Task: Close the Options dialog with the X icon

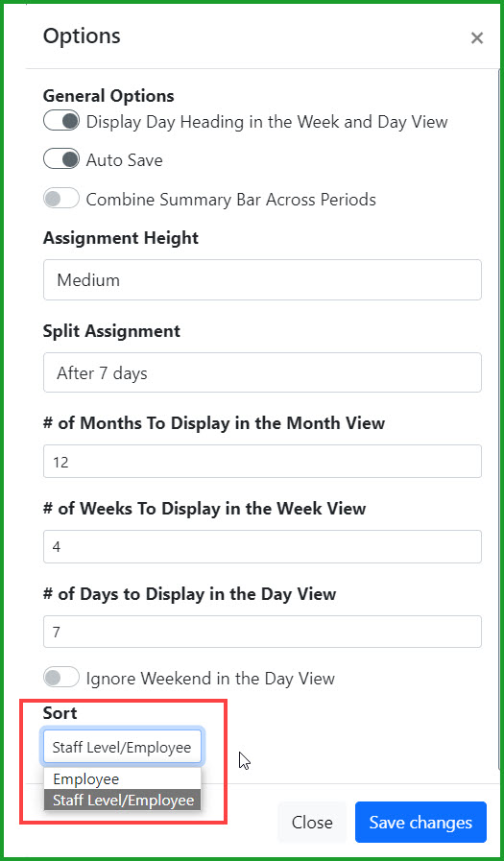Action: [476, 37]
